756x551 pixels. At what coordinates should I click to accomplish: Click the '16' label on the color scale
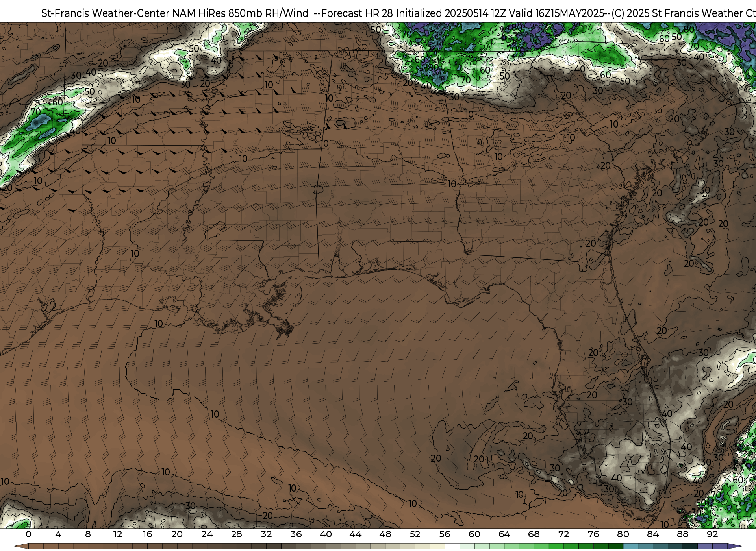tap(147, 534)
